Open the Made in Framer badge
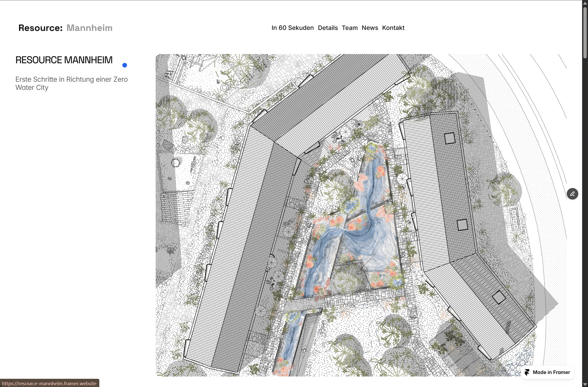 point(551,372)
